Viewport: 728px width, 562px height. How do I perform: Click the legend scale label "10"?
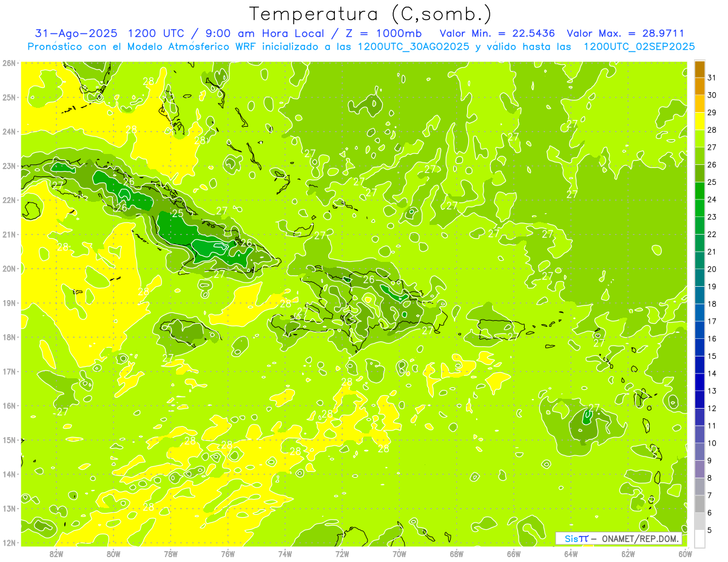coord(712,443)
